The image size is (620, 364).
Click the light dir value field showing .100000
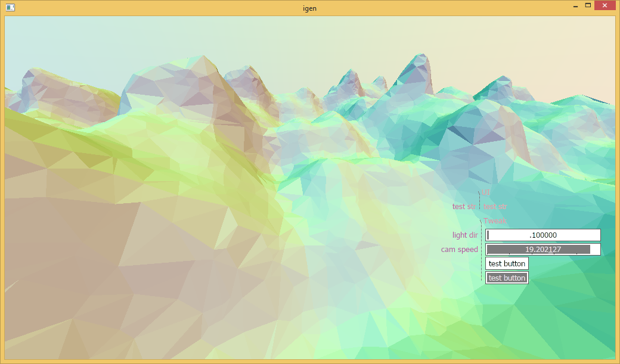[543, 235]
